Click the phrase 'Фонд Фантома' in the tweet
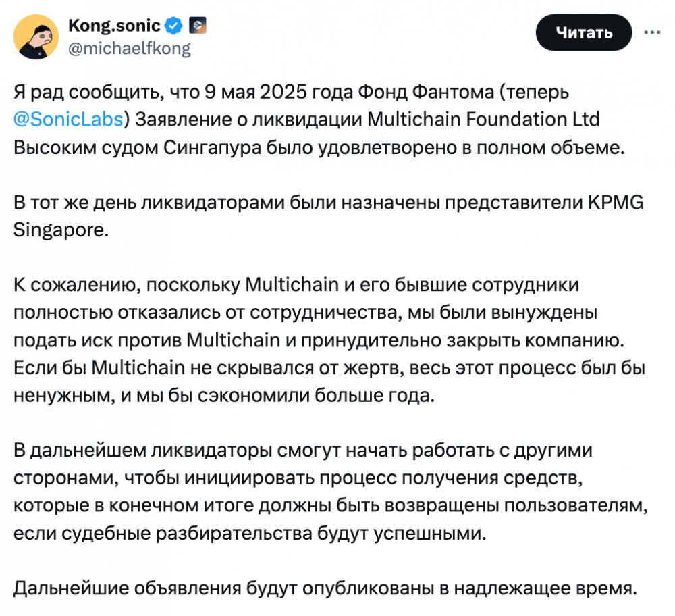Screen dimensions: 675x616 [426, 92]
